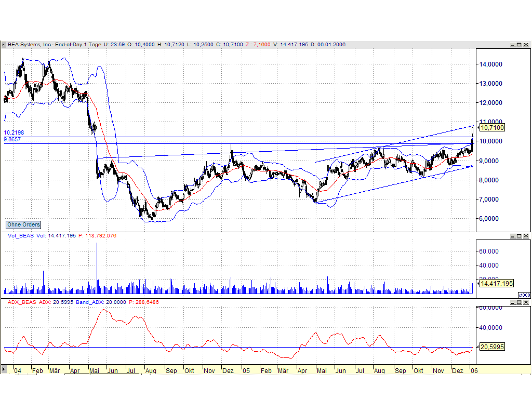Expand the arrow beside BEA Systems title
Viewport: 532px width, 399px height.
click(3, 45)
